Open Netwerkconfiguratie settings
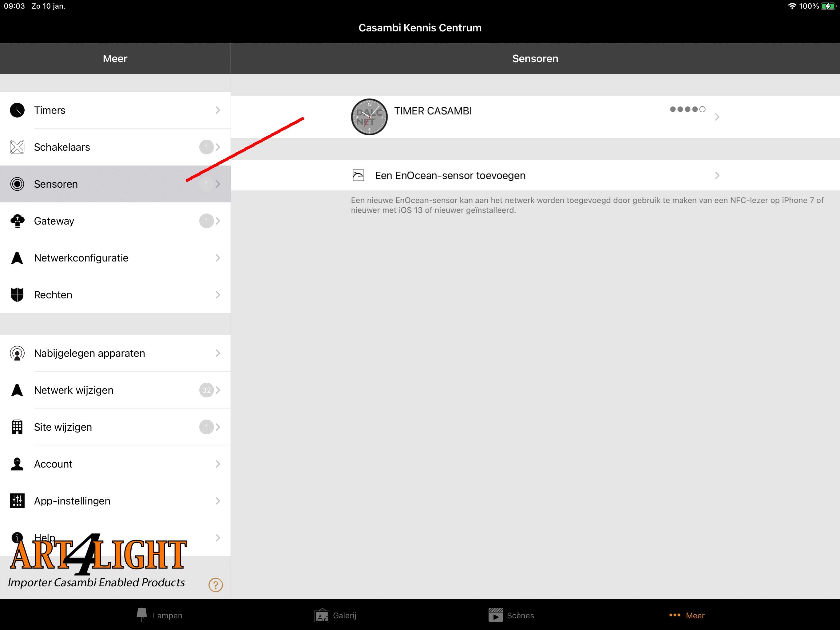The width and height of the screenshot is (840, 630). pyautogui.click(x=116, y=258)
